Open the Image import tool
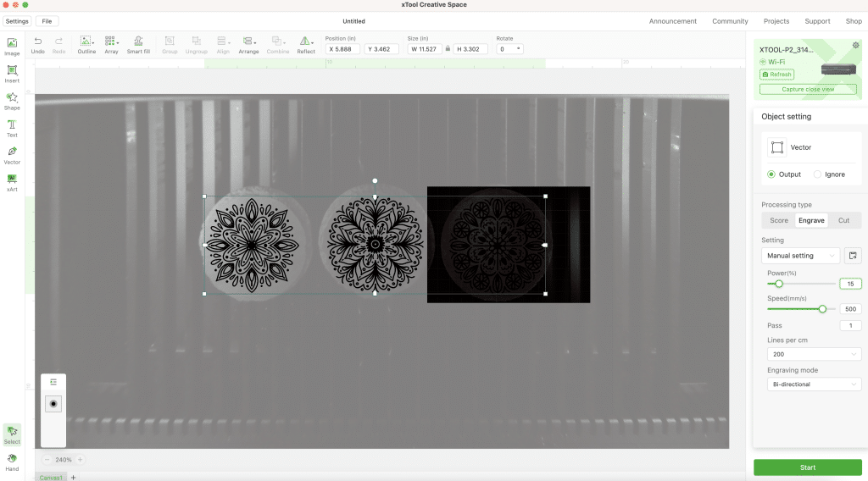This screenshot has width=868, height=481. (12, 47)
